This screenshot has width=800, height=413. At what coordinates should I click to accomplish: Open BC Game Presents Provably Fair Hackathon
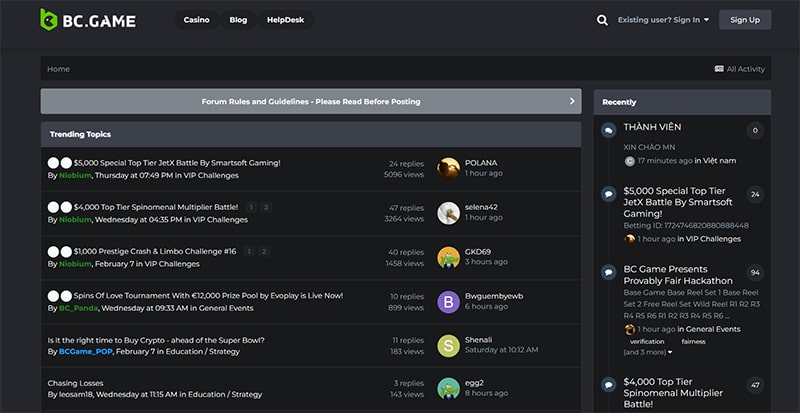pyautogui.click(x=678, y=275)
